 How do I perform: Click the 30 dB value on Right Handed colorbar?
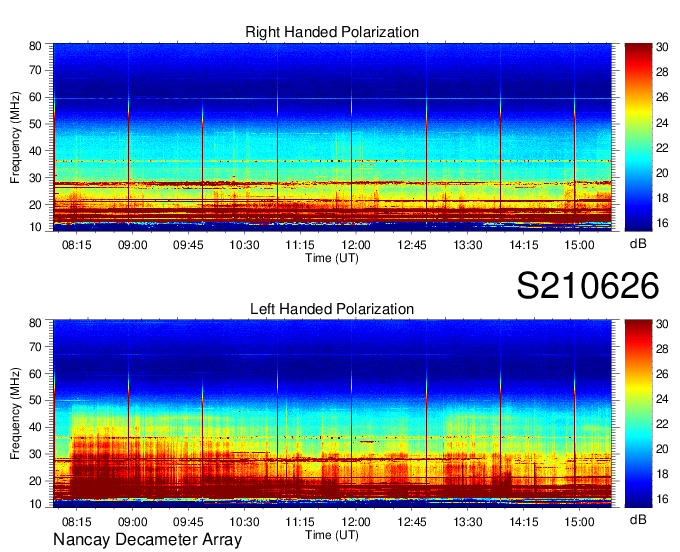[662, 47]
